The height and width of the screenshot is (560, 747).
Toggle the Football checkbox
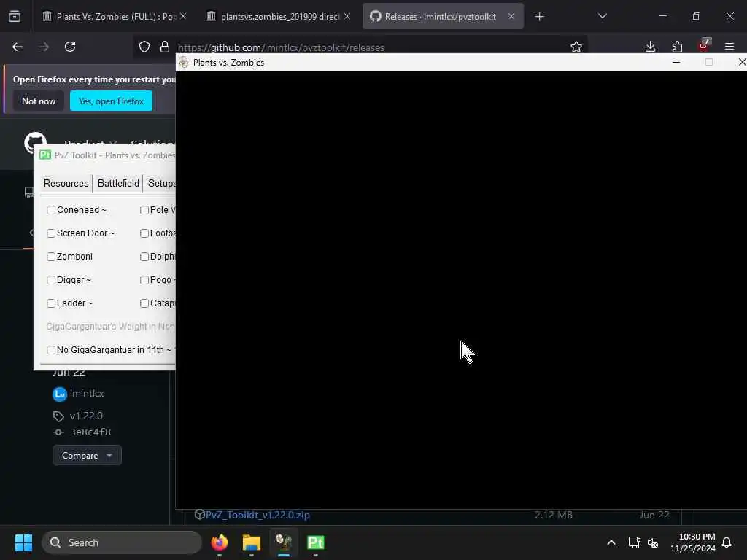[x=144, y=233]
